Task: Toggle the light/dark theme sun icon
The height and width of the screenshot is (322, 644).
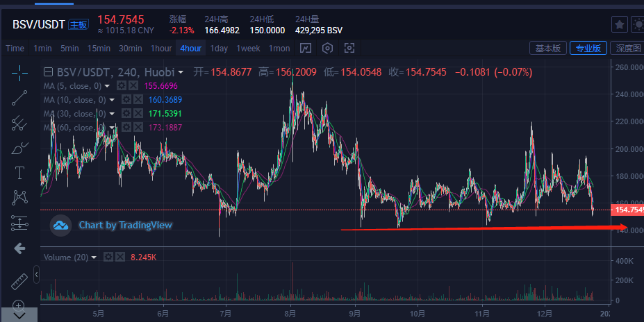Action: [x=638, y=24]
